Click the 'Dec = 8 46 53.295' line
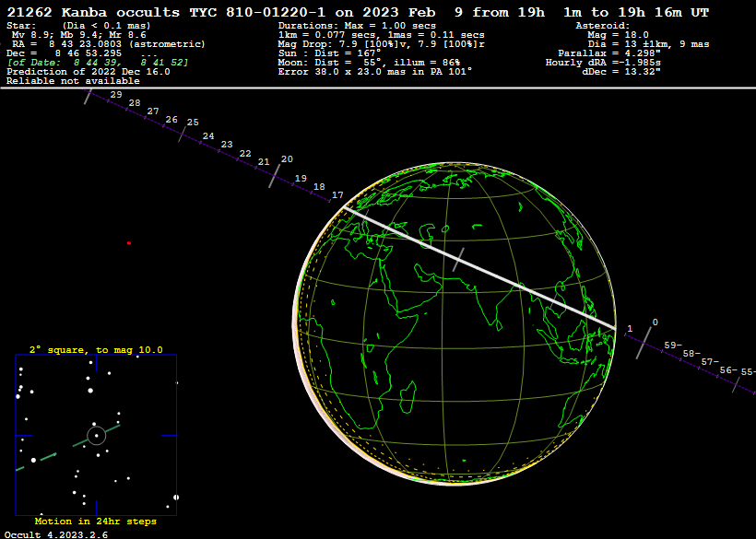Viewport: 756px width, 539px height. [x=64, y=53]
